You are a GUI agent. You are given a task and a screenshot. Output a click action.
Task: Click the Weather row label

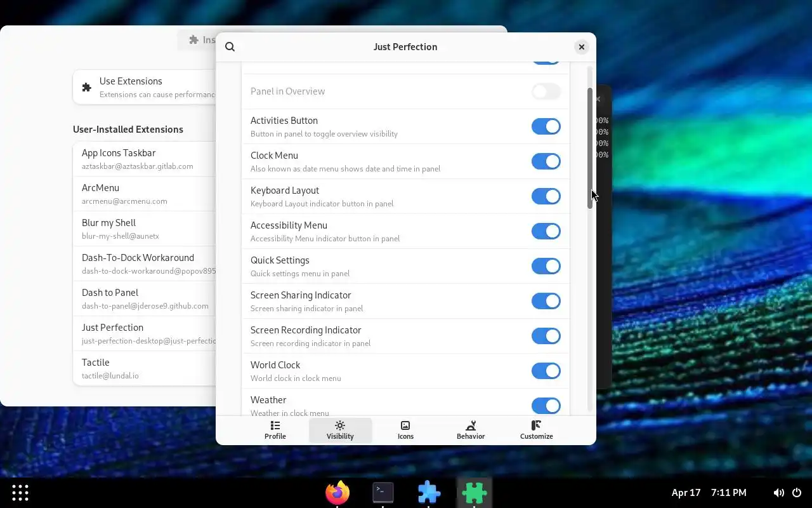click(268, 400)
